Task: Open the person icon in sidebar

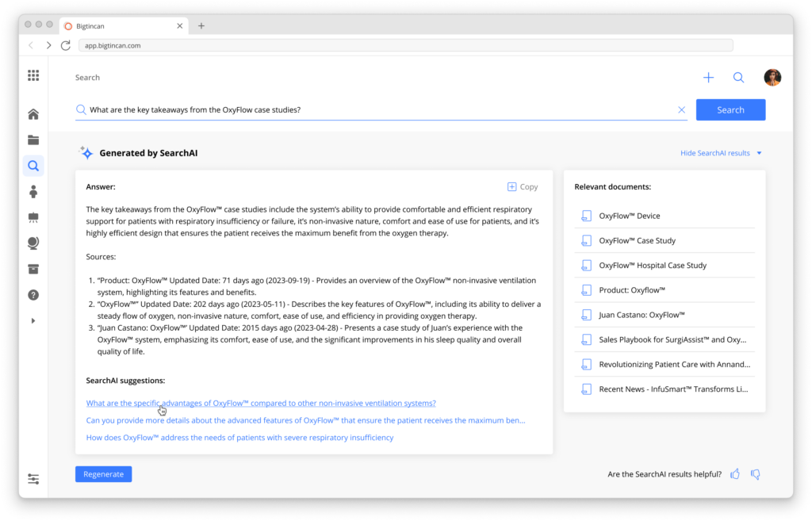Action: [x=33, y=192]
